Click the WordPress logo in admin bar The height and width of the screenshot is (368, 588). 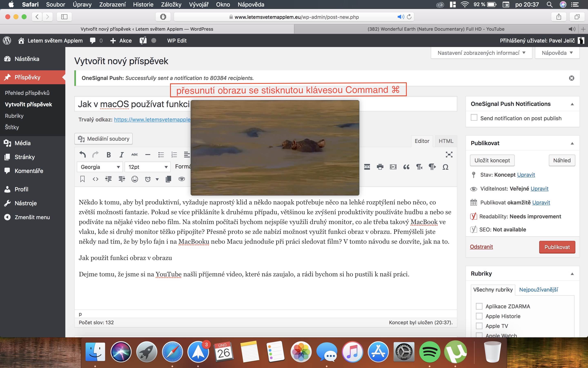[7, 40]
